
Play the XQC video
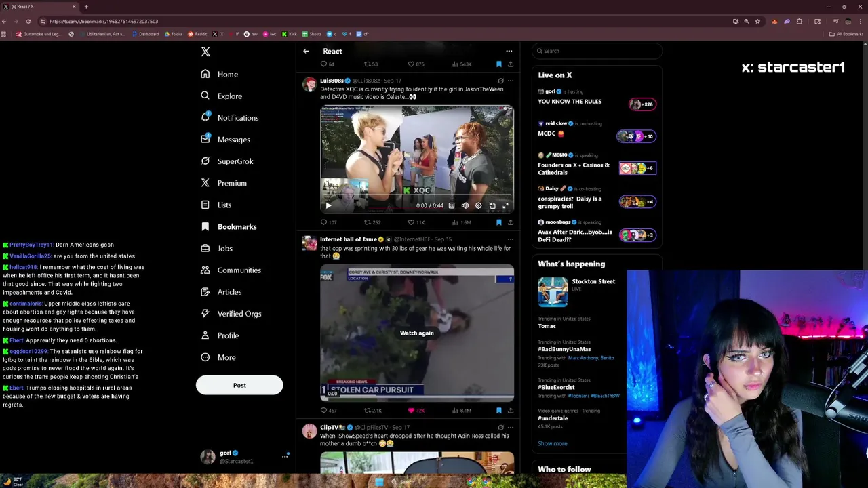[328, 205]
